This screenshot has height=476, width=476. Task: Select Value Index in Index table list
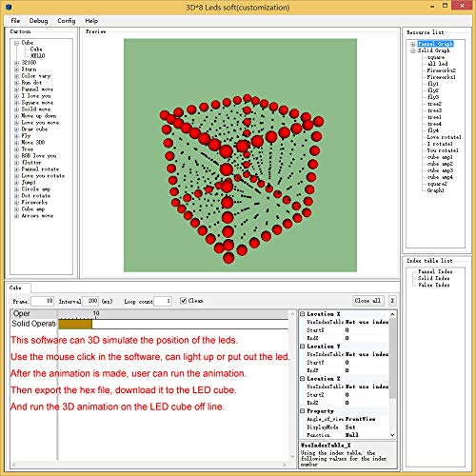[433, 285]
